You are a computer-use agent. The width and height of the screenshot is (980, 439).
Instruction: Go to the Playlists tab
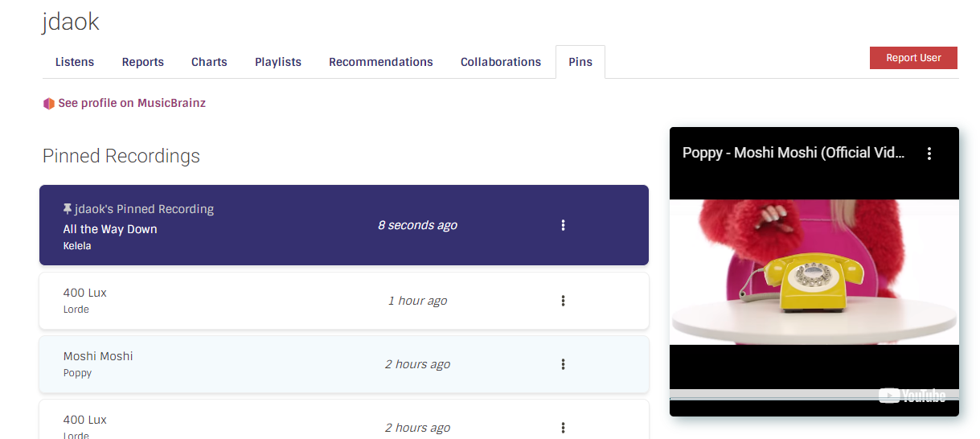[278, 62]
